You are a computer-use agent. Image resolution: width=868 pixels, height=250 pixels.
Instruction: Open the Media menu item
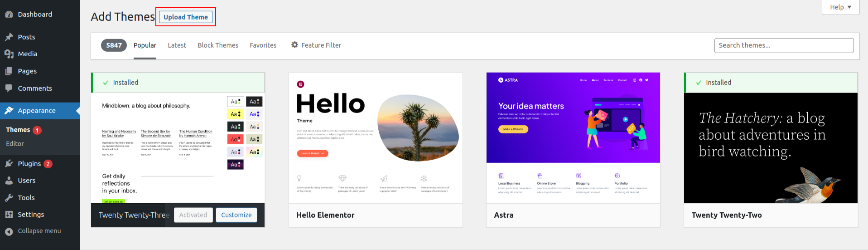point(40,54)
